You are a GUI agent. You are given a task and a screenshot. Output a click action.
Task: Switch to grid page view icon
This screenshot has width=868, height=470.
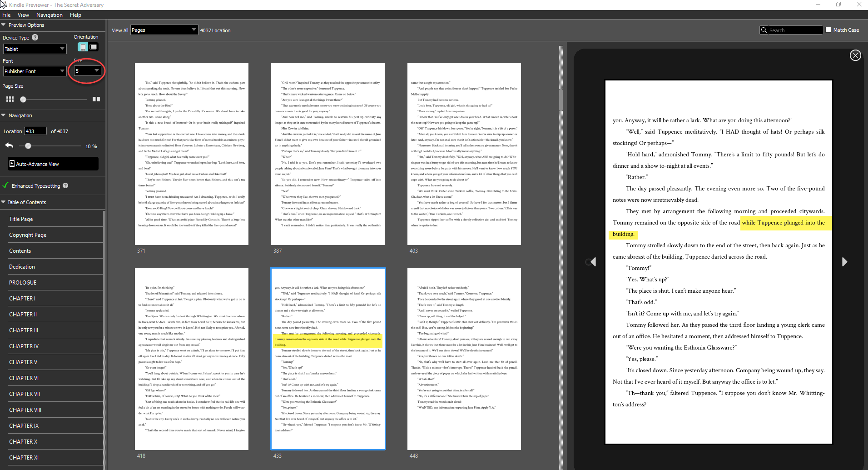click(x=10, y=99)
